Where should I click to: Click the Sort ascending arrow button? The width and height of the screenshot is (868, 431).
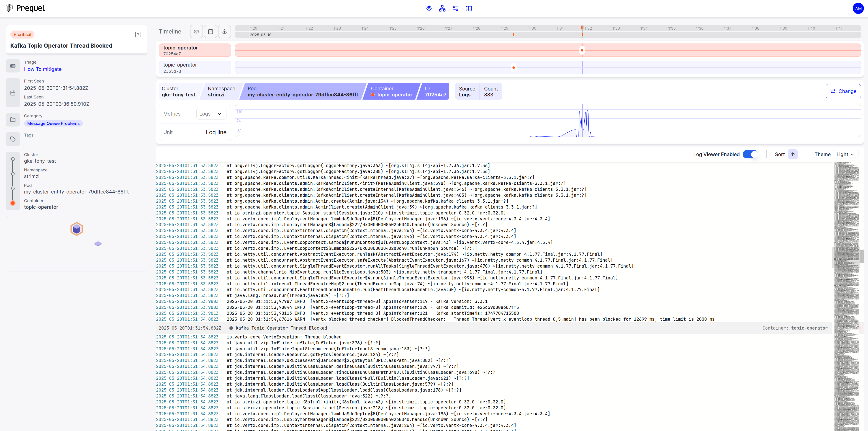tap(793, 154)
